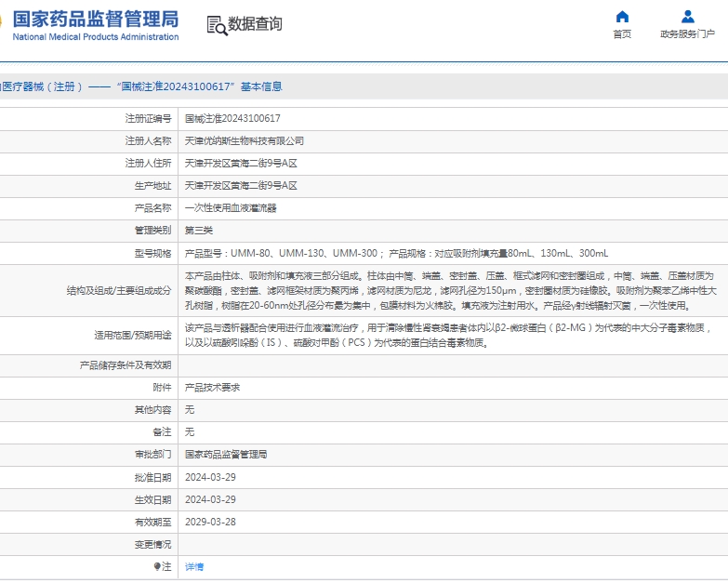This screenshot has height=583, width=728.
Task: Click the 国家药品监督管理局 logo title
Action: pyautogui.click(x=96, y=20)
